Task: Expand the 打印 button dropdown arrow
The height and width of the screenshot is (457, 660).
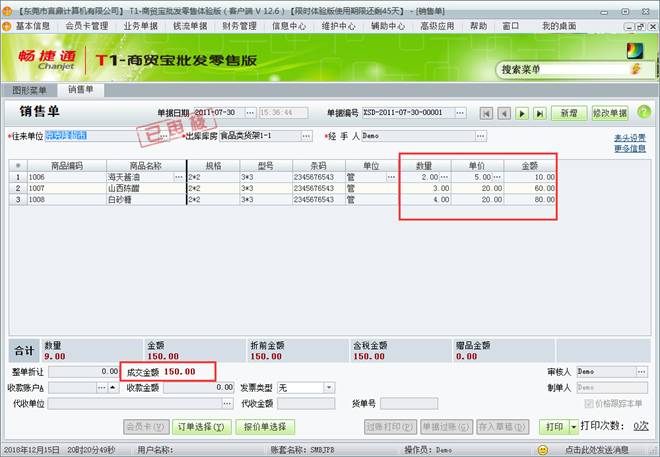Action: (x=572, y=427)
